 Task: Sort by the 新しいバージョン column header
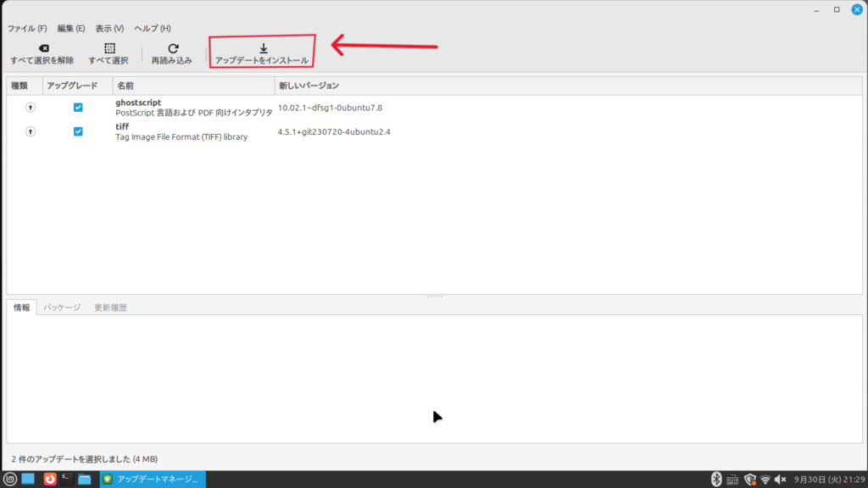point(309,86)
